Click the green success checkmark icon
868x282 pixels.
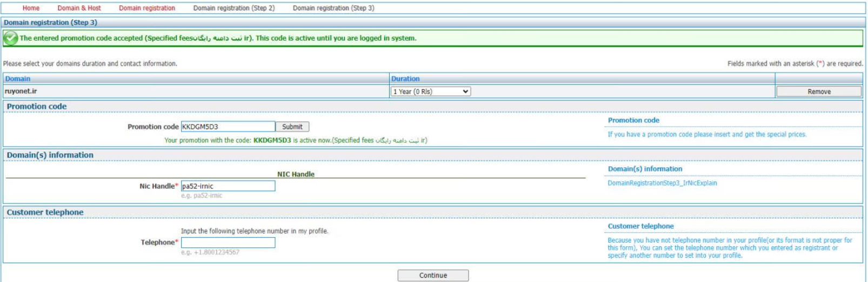[x=10, y=38]
